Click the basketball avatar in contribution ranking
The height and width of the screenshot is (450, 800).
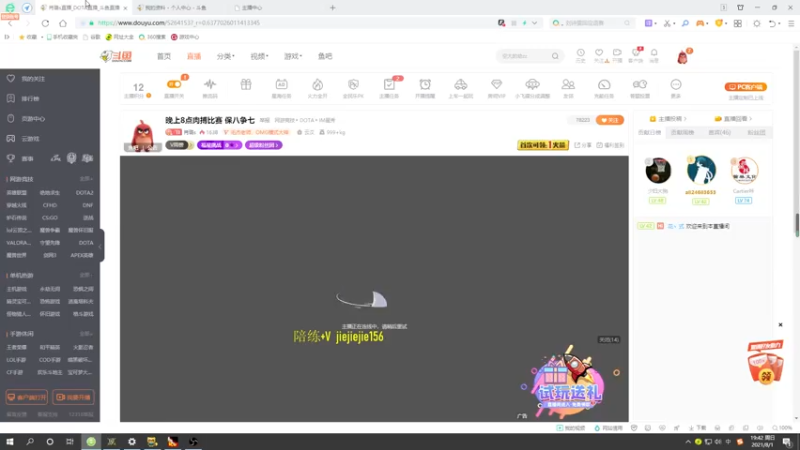click(x=658, y=170)
